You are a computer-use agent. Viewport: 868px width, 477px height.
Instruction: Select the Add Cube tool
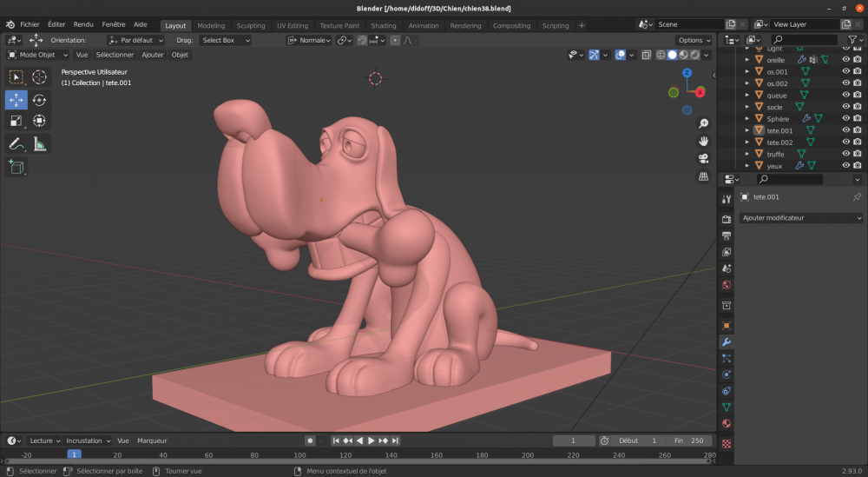(16, 167)
